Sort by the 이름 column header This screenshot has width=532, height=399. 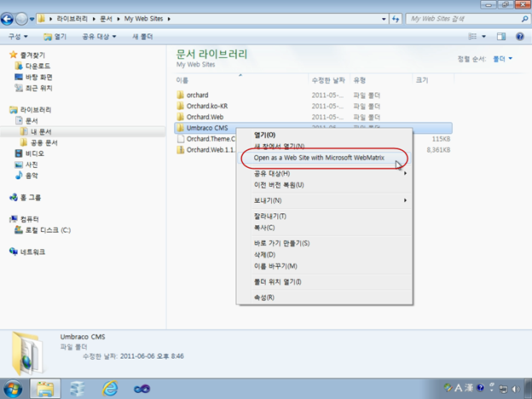pyautogui.click(x=241, y=80)
